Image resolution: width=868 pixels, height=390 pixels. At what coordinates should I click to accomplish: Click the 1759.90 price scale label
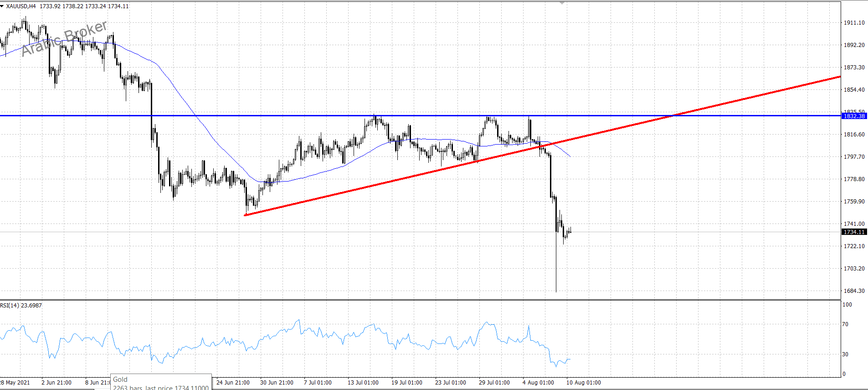click(x=854, y=202)
